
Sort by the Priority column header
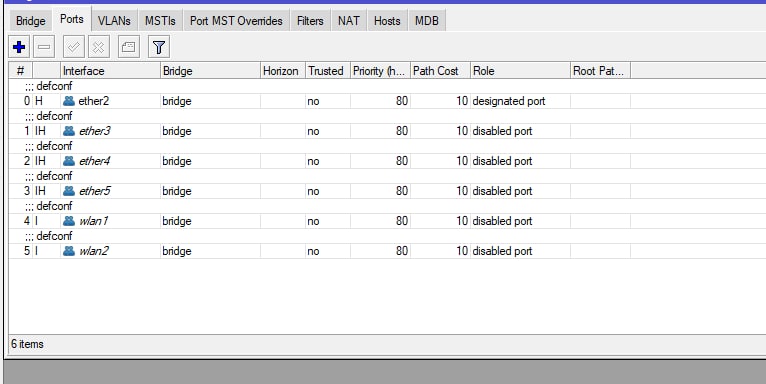click(380, 71)
